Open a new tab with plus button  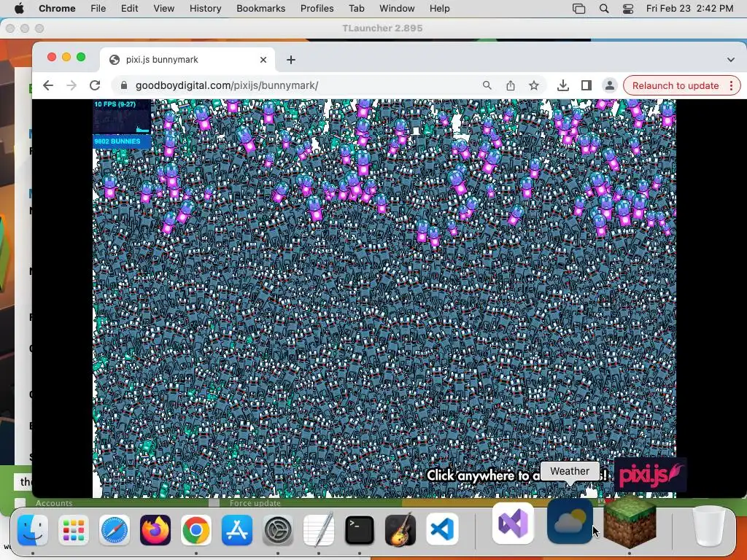pos(291,60)
